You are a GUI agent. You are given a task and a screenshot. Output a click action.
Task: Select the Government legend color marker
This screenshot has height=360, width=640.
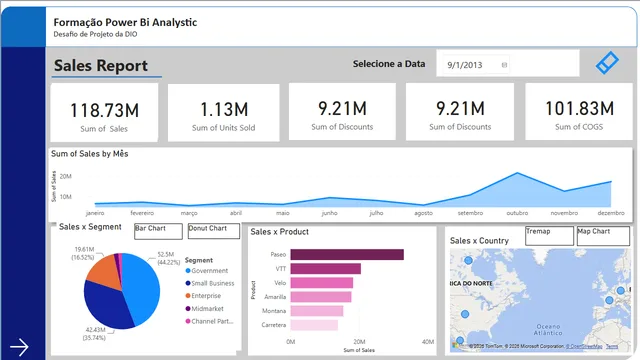(188, 271)
